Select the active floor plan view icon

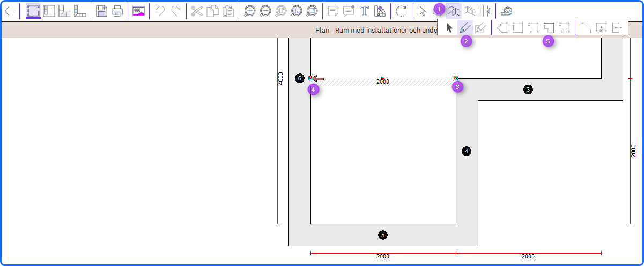pyautogui.click(x=33, y=11)
